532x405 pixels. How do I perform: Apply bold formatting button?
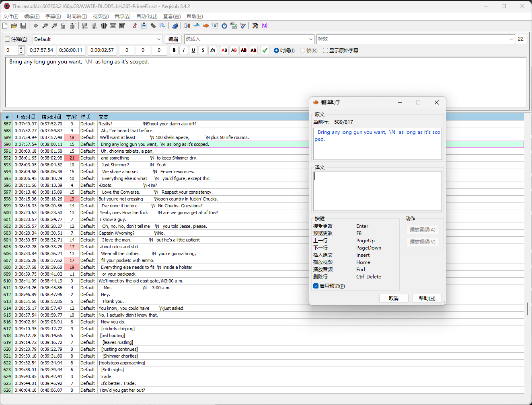pos(174,50)
